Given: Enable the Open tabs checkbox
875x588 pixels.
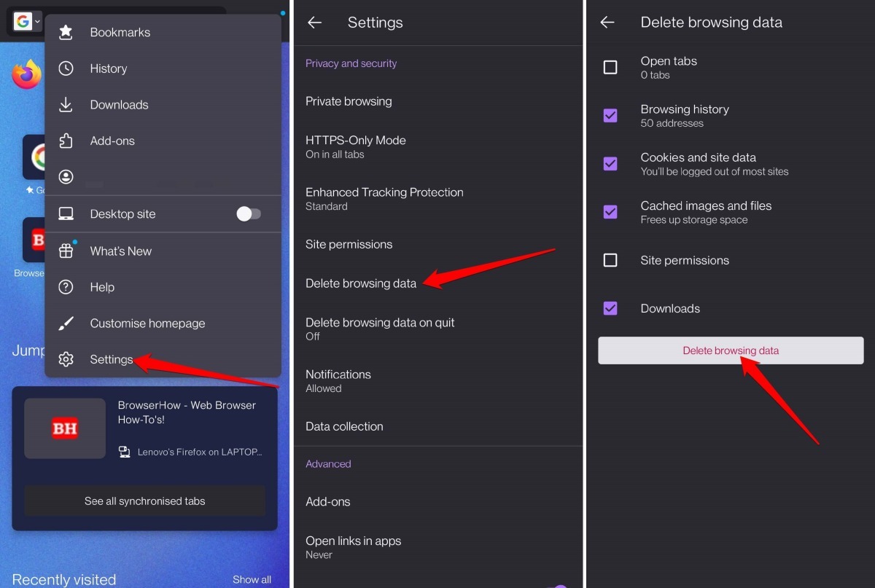Looking at the screenshot, I should click(x=610, y=67).
